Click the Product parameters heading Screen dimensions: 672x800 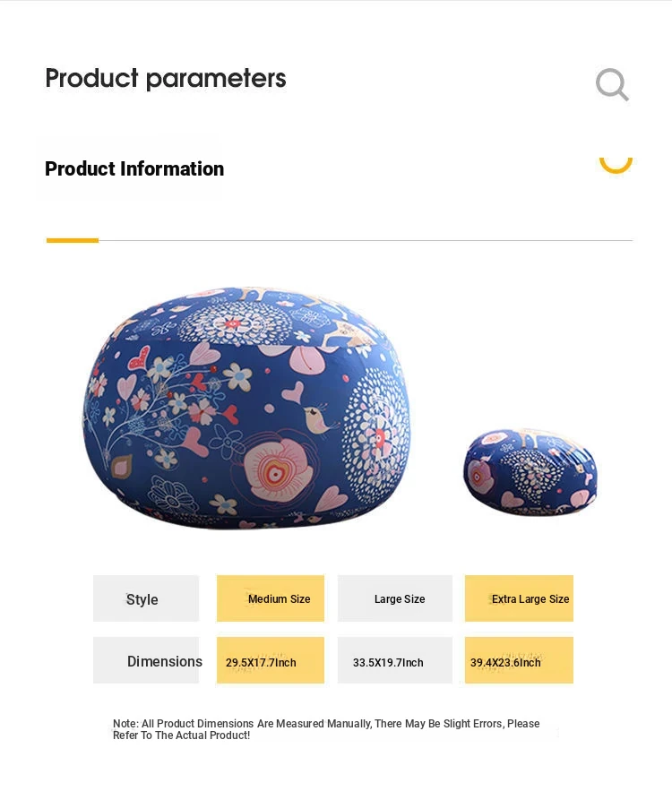point(166,79)
